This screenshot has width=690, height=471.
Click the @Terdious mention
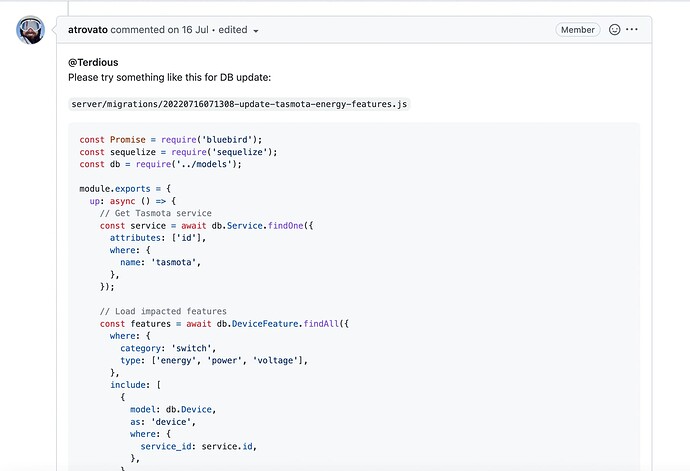[93, 63]
